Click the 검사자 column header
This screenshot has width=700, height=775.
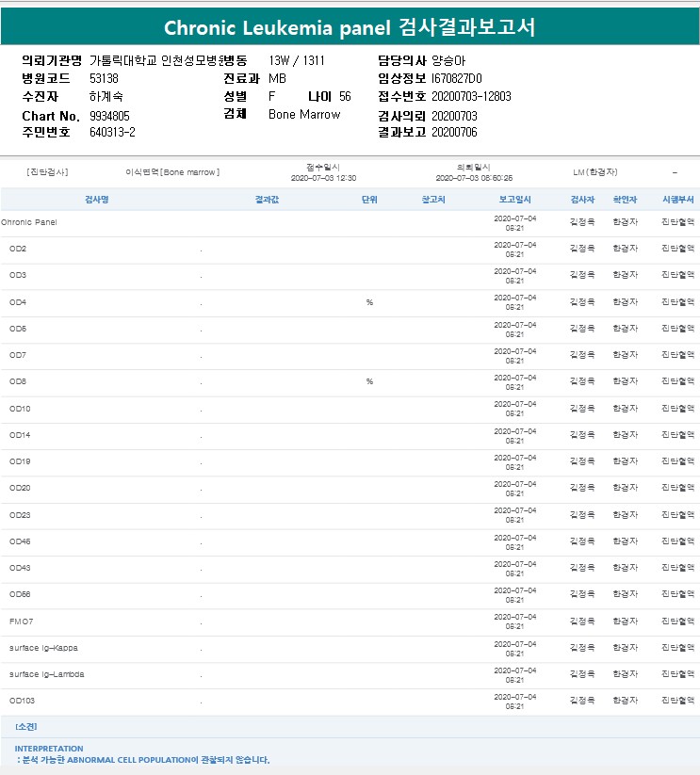click(x=582, y=200)
